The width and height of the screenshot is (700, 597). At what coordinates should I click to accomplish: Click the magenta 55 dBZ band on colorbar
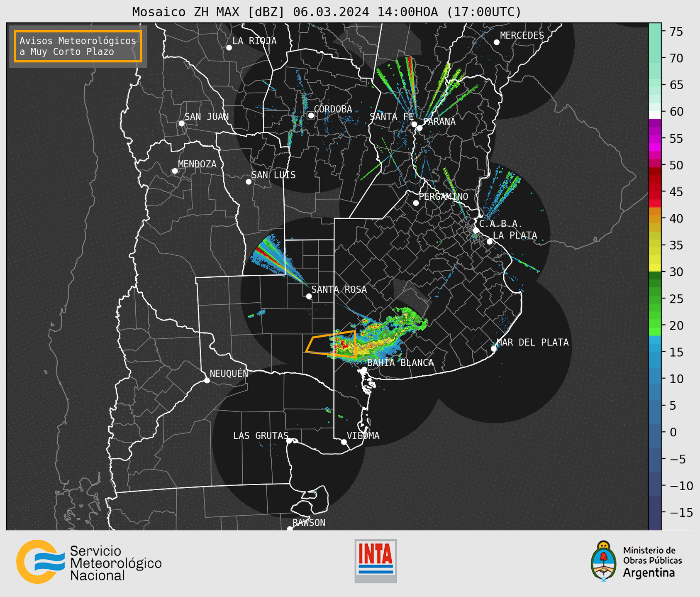pyautogui.click(x=655, y=139)
